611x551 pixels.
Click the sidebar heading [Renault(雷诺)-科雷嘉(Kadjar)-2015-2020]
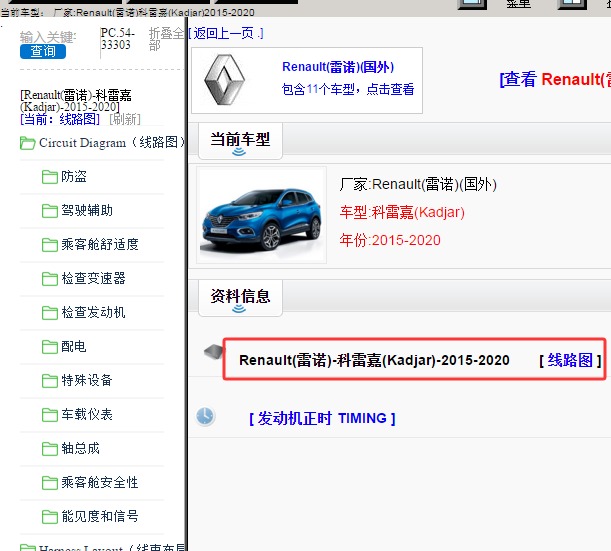coord(76,101)
